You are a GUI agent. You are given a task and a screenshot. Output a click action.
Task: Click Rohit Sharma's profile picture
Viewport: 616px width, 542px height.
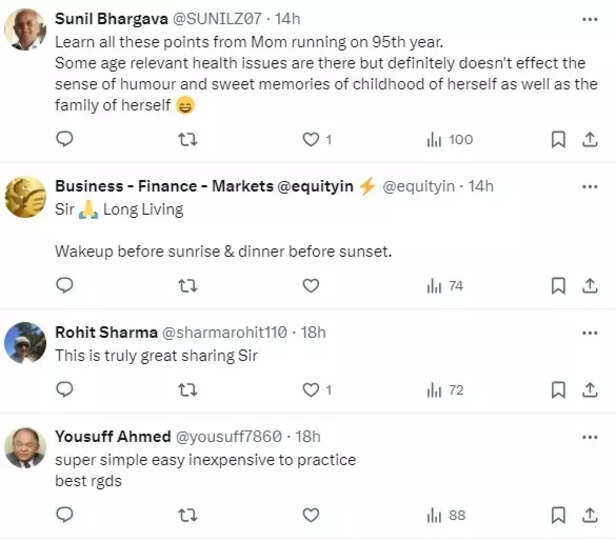click(25, 343)
